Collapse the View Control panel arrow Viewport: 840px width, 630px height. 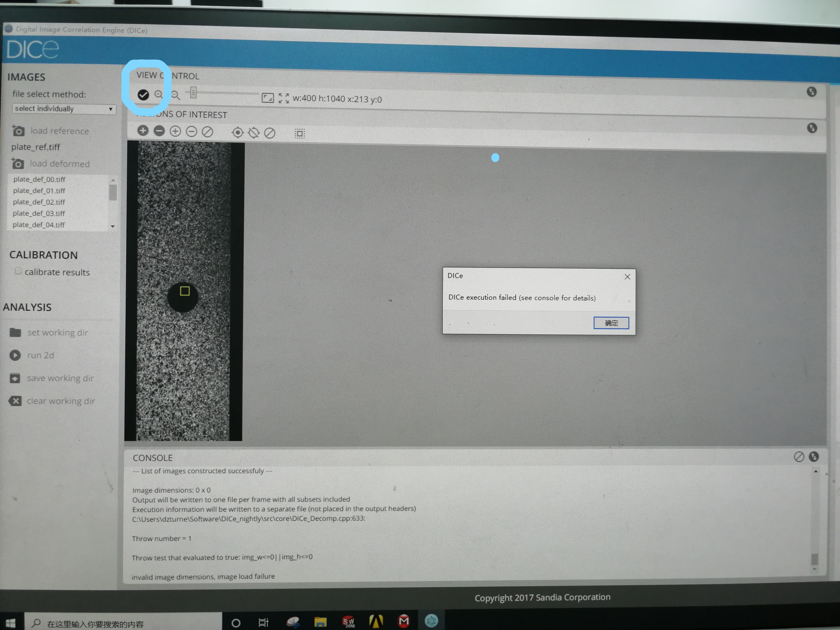click(x=811, y=92)
